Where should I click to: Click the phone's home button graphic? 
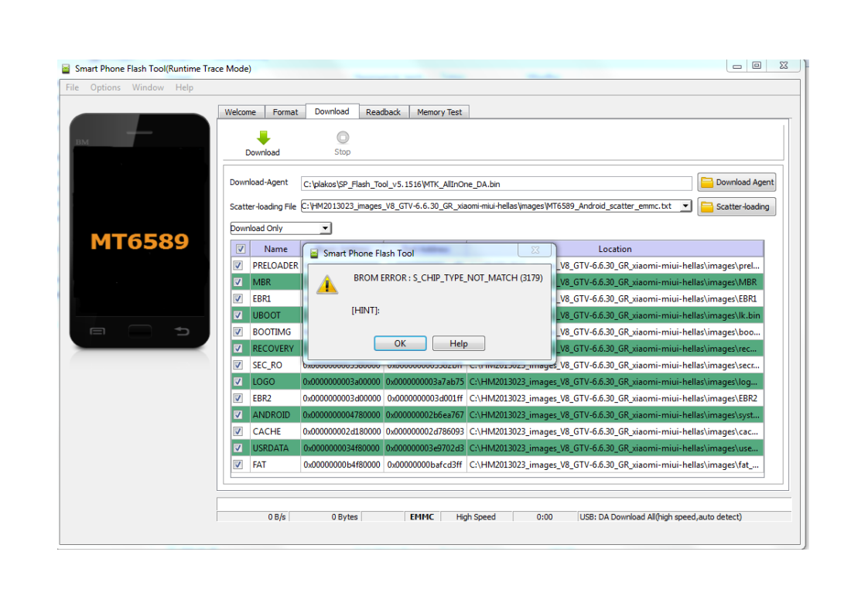pos(139,332)
